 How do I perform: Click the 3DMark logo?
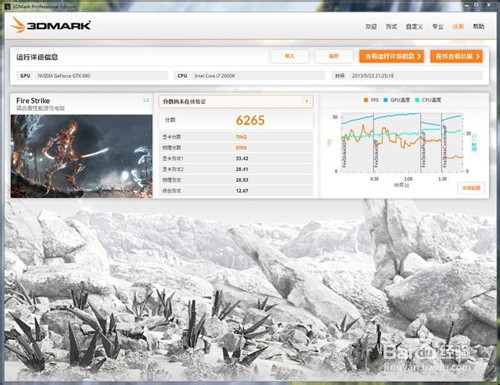click(51, 25)
